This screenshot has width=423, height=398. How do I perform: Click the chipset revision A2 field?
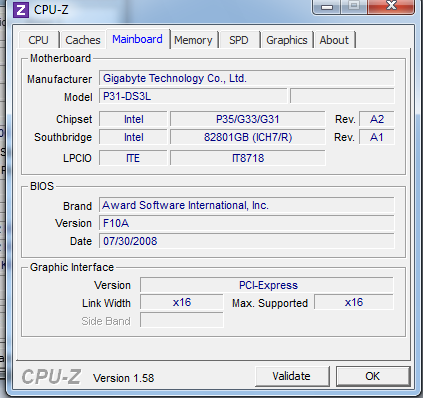pos(377,119)
